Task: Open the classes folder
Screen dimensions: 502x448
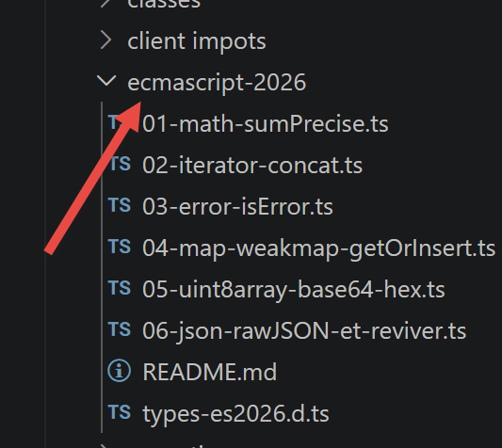Action: click(164, 4)
